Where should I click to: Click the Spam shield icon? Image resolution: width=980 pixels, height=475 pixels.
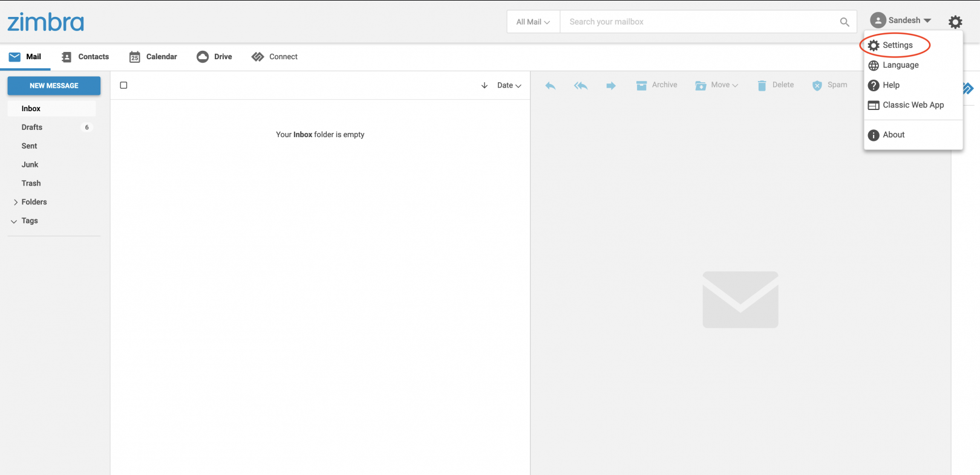click(817, 86)
